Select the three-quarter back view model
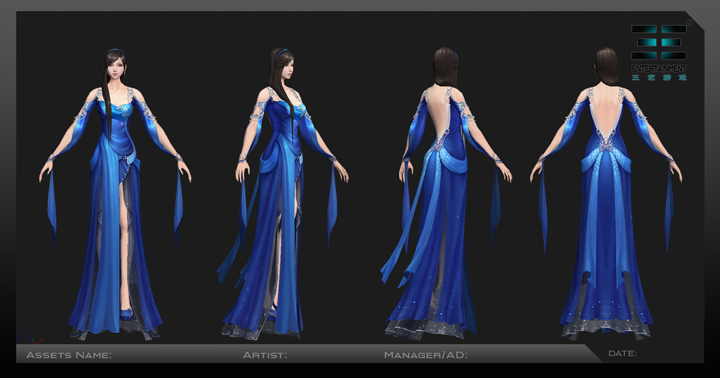Viewport: 720px width, 378px height. pyautogui.click(x=444, y=193)
